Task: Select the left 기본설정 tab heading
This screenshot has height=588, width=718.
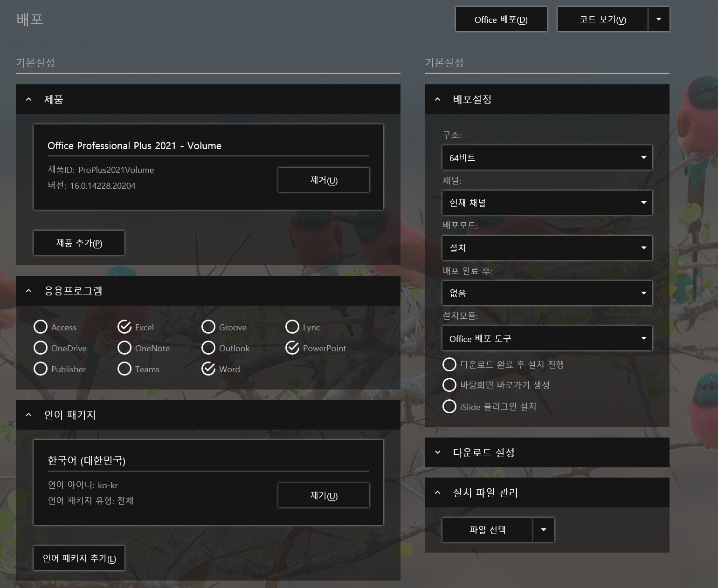Action: 35,62
